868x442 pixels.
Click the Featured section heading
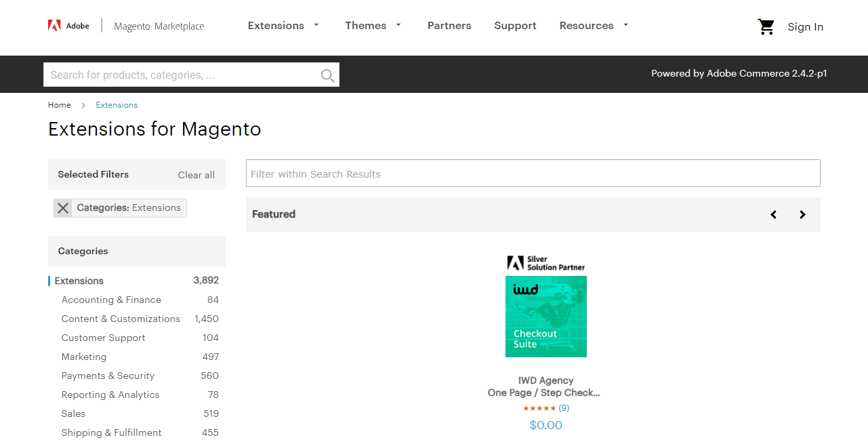[274, 214]
